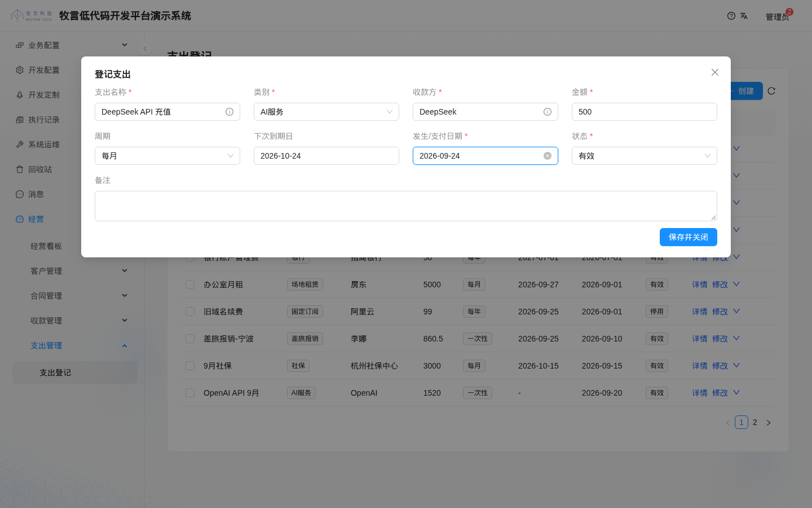This screenshot has height=508, width=812.
Task: Click the 经营 dashboard icon
Action: click(x=20, y=219)
